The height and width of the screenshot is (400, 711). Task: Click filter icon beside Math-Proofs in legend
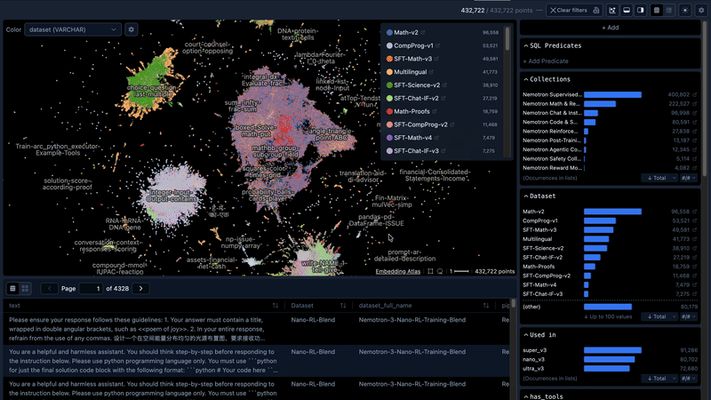tap(434, 112)
